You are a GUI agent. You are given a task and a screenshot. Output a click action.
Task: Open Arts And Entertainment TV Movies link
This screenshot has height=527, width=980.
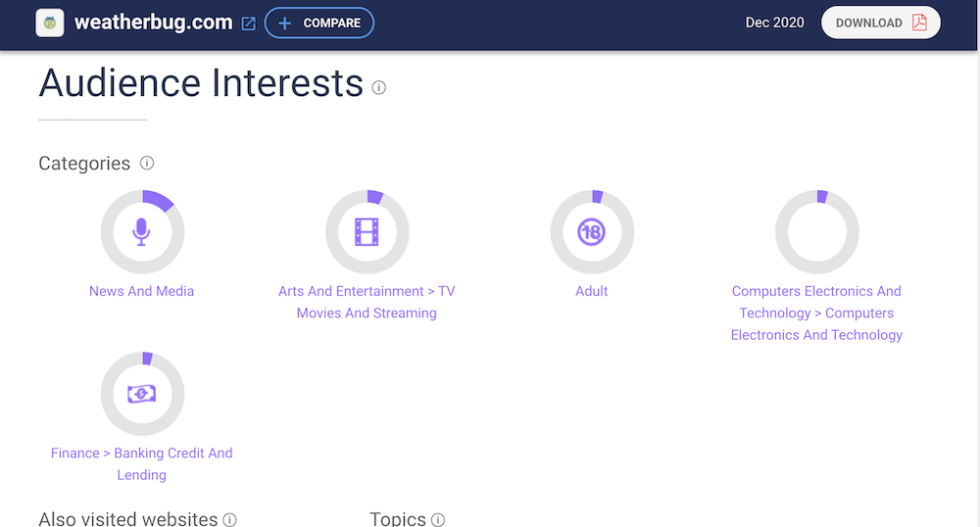367,302
